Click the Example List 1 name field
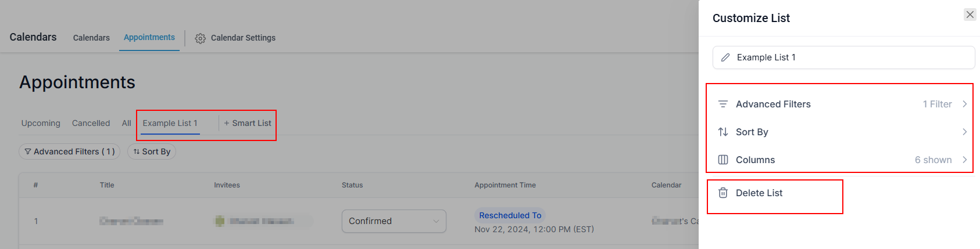The image size is (980, 249). click(x=843, y=57)
